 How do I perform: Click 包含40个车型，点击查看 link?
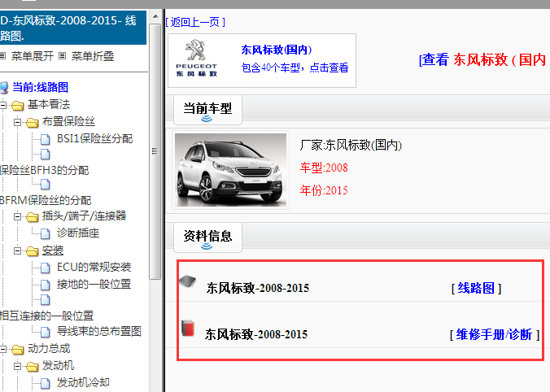click(x=295, y=68)
